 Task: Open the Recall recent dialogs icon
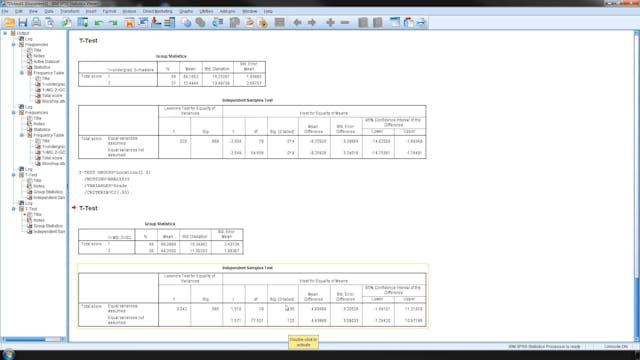(x=83, y=22)
